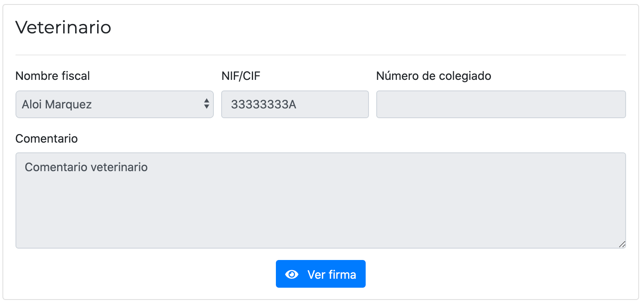Click the Número de colegiado label
Viewport: 644px width, 304px height.
point(434,76)
